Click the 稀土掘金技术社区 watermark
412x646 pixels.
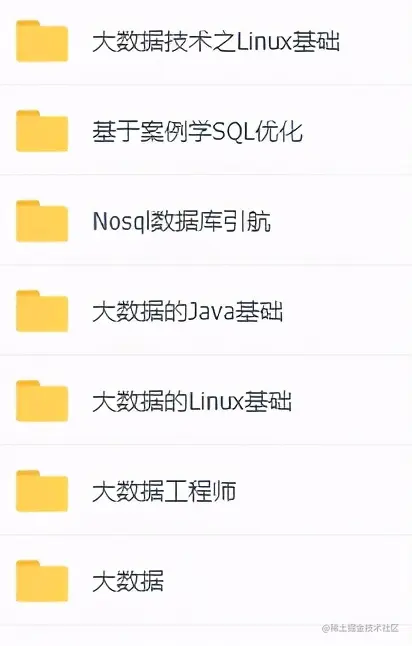coord(361,628)
